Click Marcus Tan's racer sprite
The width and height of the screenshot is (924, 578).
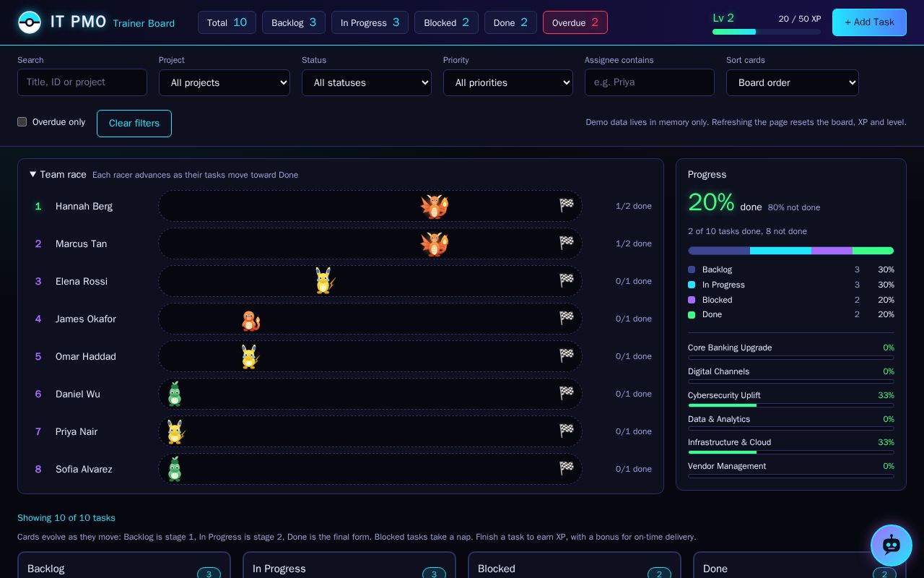coord(435,243)
